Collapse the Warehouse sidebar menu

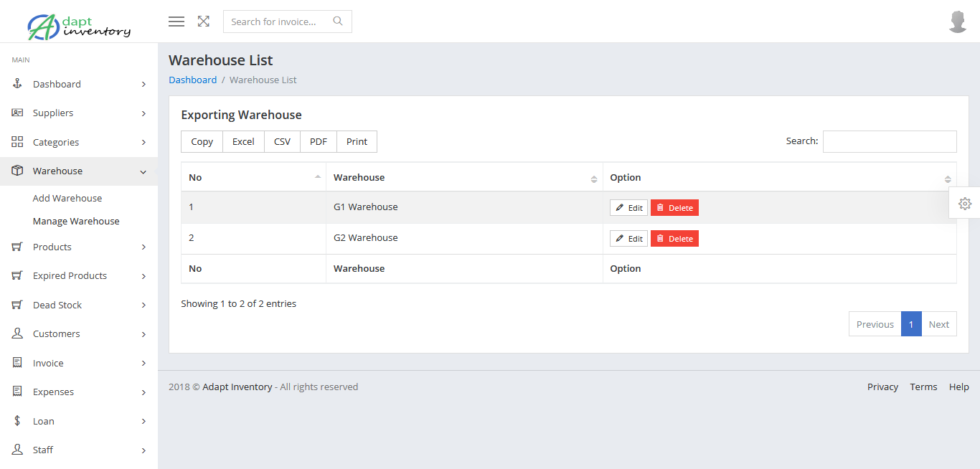click(x=79, y=171)
